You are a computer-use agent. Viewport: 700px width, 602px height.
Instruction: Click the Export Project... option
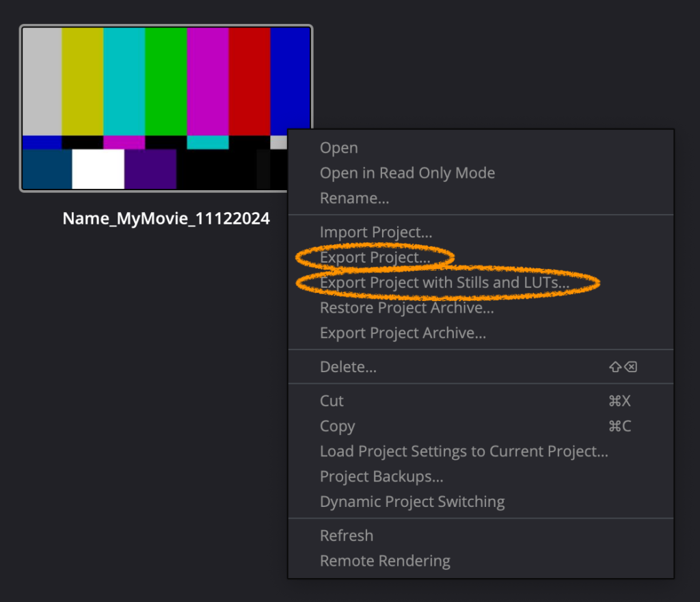(375, 257)
